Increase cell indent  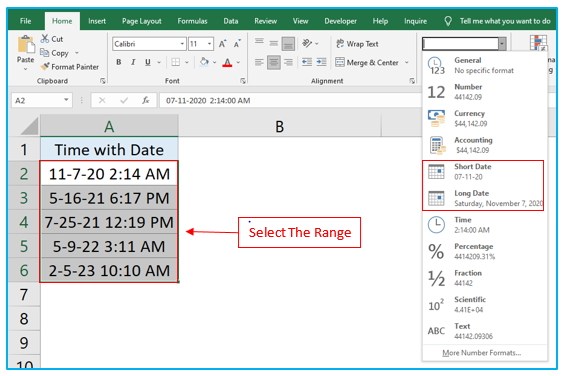coord(321,62)
